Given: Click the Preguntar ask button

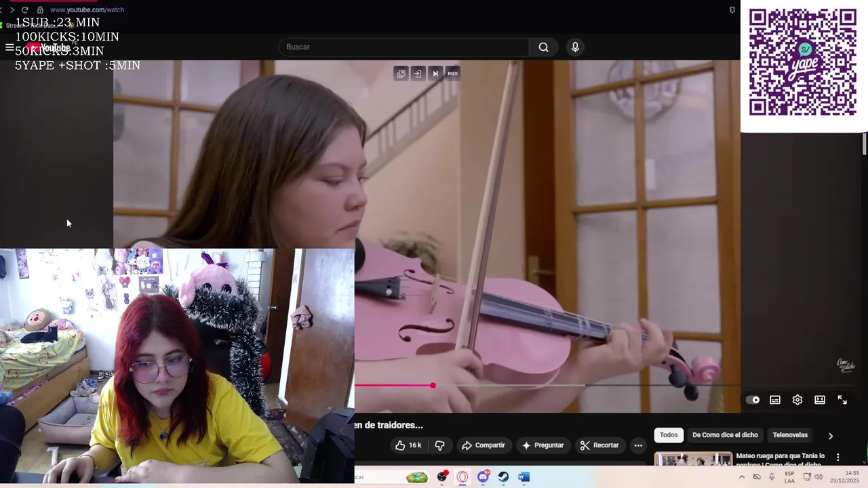Looking at the screenshot, I should 542,445.
